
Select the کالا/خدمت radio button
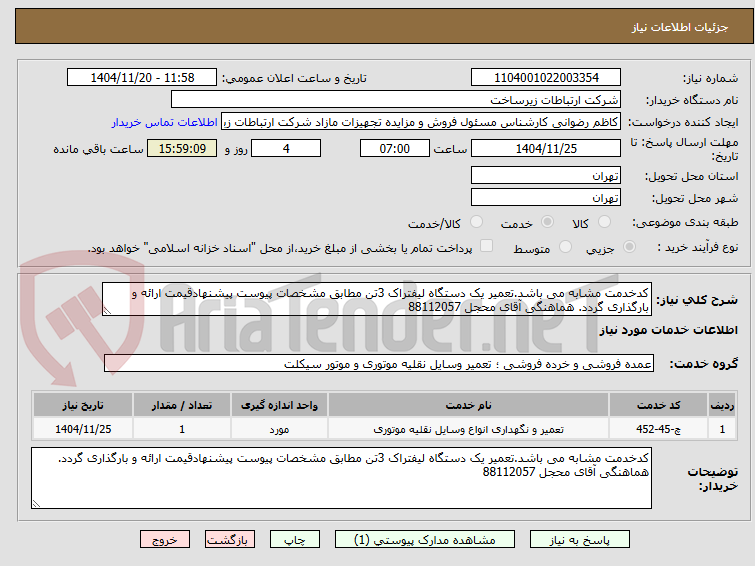click(476, 222)
